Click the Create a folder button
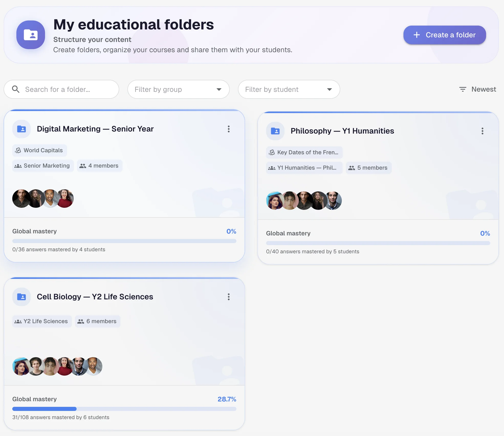 coord(444,35)
